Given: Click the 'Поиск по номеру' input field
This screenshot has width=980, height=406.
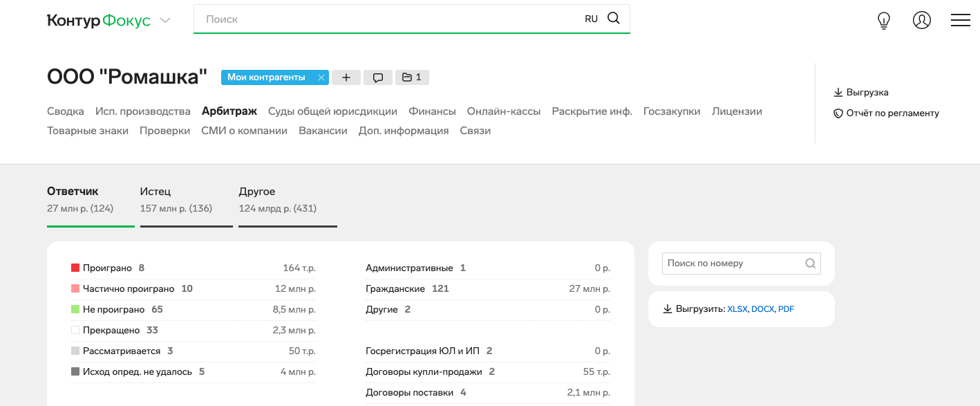Looking at the screenshot, I should (731, 264).
